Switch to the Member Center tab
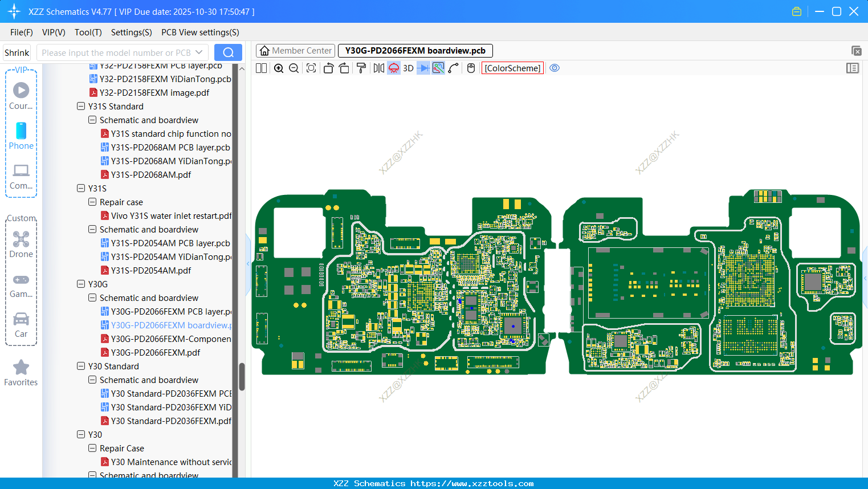 pyautogui.click(x=295, y=51)
